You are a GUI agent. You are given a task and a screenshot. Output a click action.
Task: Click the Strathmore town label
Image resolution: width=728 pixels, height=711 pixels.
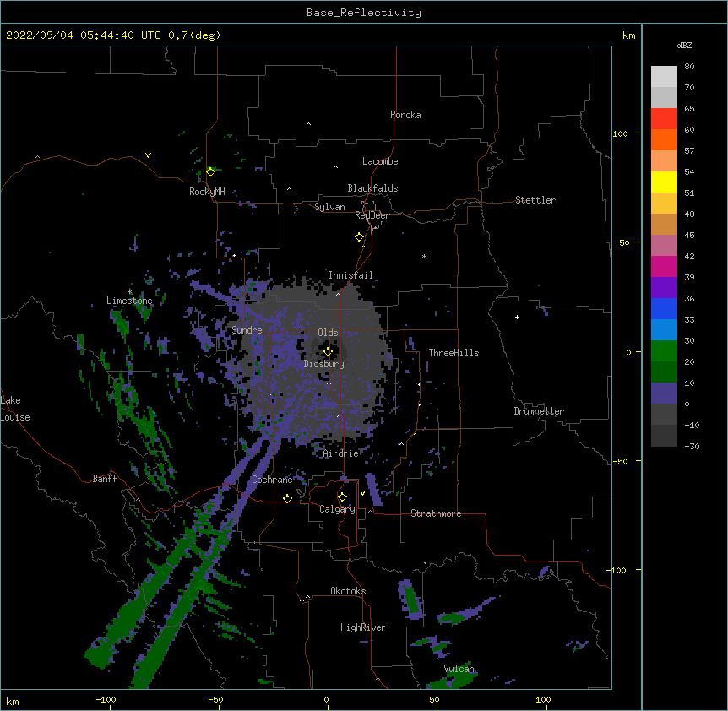click(x=436, y=513)
